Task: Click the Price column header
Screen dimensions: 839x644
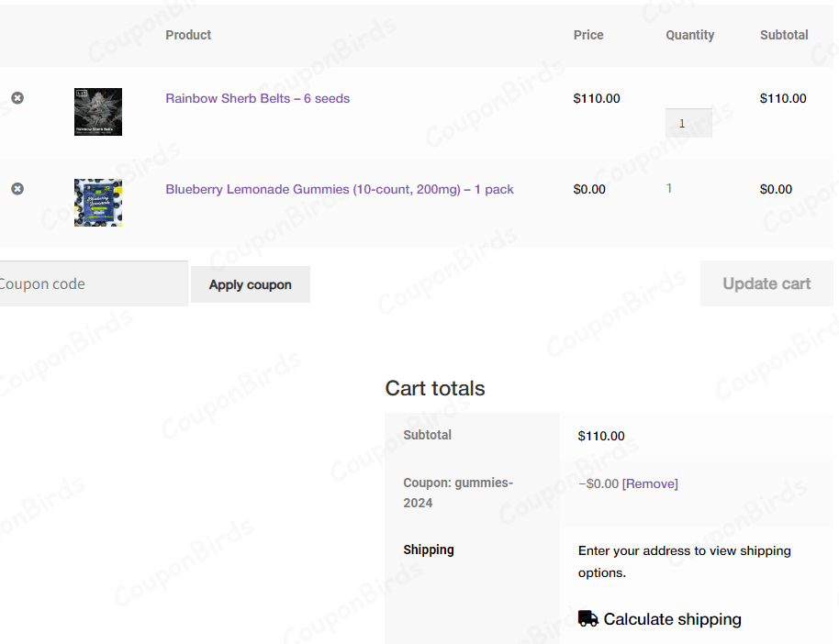Action: click(x=588, y=35)
